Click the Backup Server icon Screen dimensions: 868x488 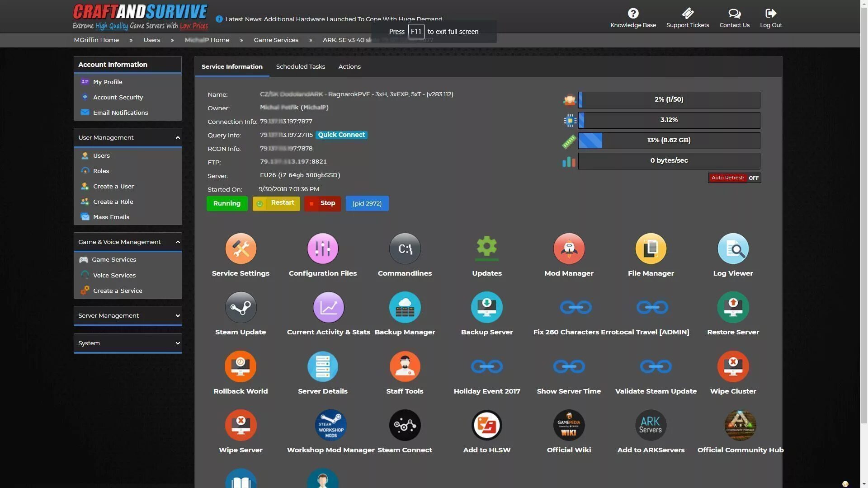click(486, 307)
